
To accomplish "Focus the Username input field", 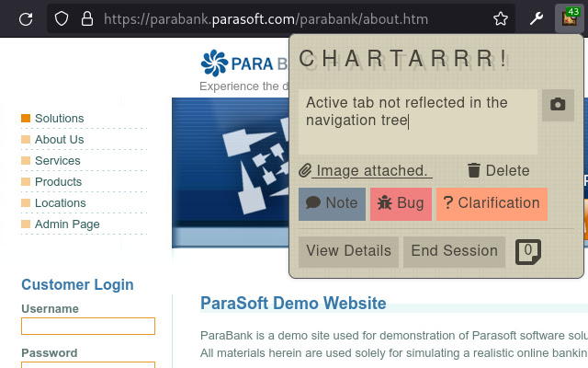I will [x=88, y=326].
